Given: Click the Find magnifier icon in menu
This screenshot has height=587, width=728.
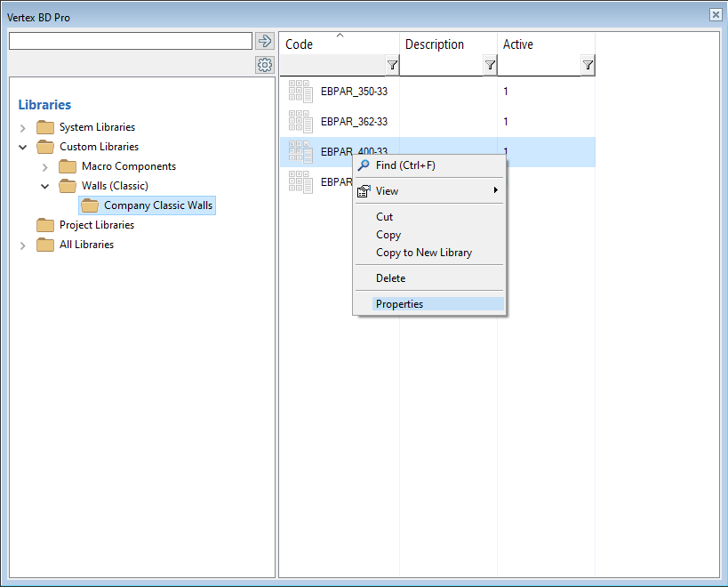Looking at the screenshot, I should tap(364, 165).
